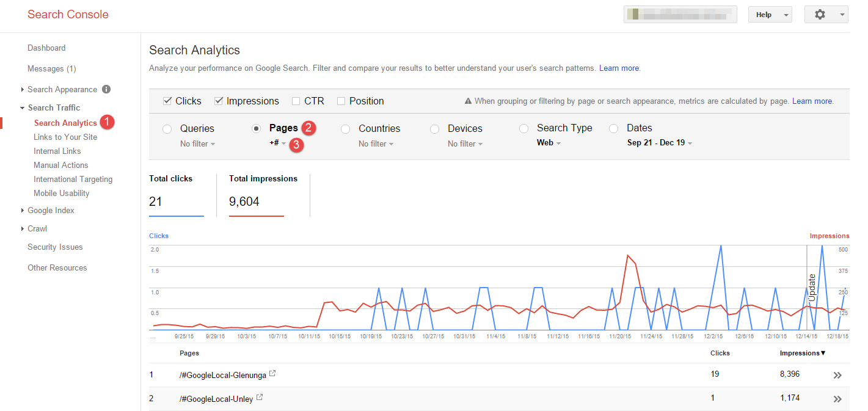Open International Targeting in sidebar
The height and width of the screenshot is (411, 868).
[x=73, y=179]
